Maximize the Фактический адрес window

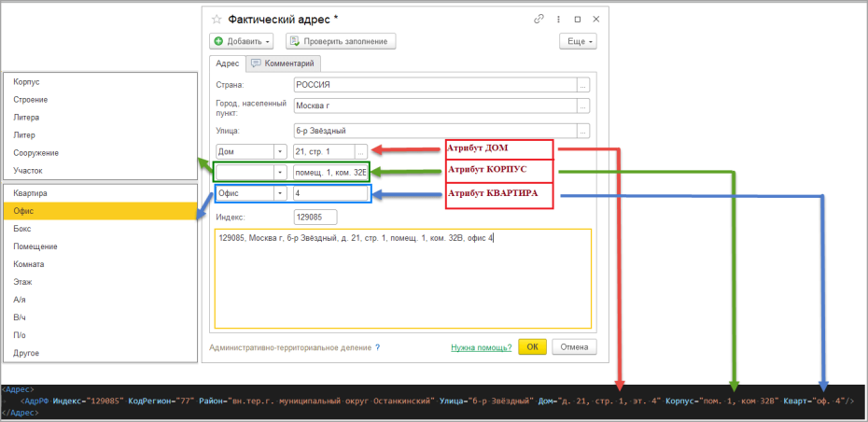pos(578,19)
